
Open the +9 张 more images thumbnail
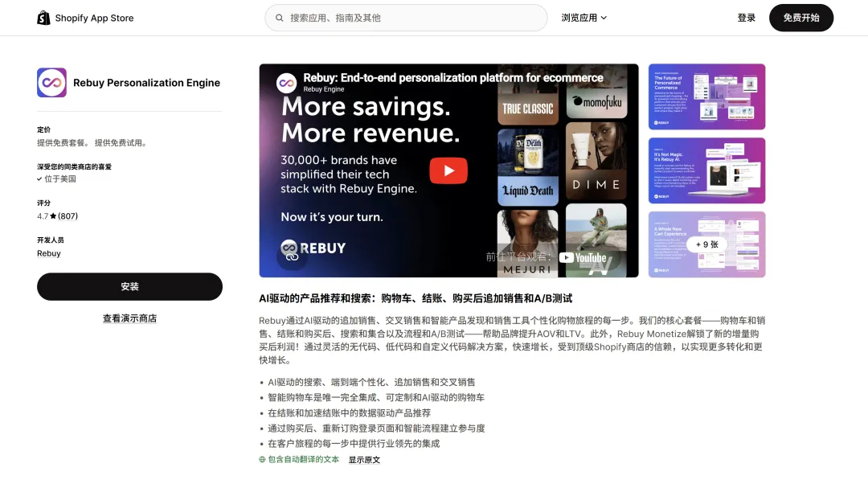707,244
